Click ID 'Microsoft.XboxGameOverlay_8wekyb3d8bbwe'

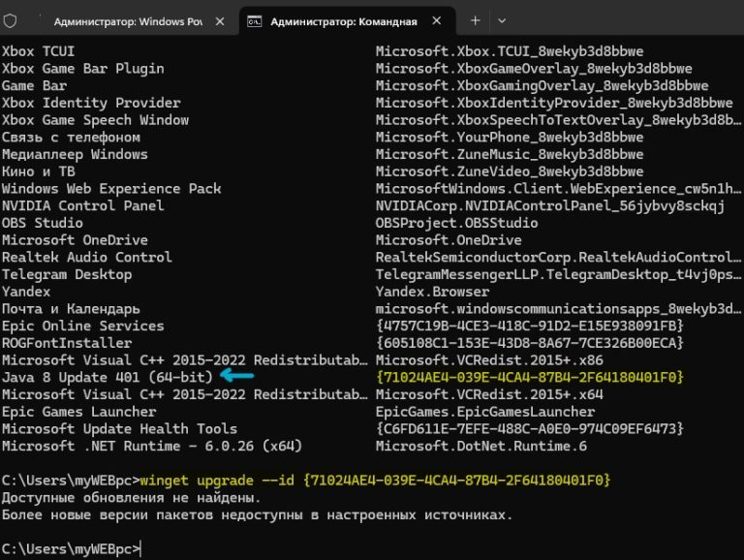click(534, 69)
